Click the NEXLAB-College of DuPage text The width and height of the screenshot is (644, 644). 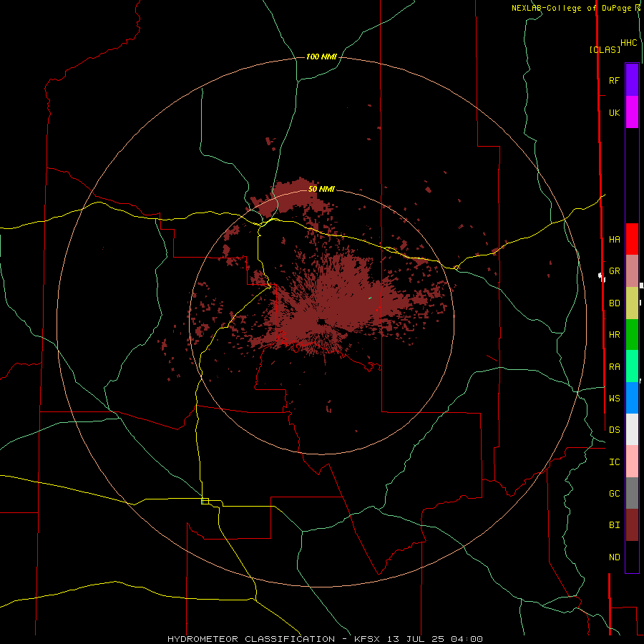click(x=571, y=8)
